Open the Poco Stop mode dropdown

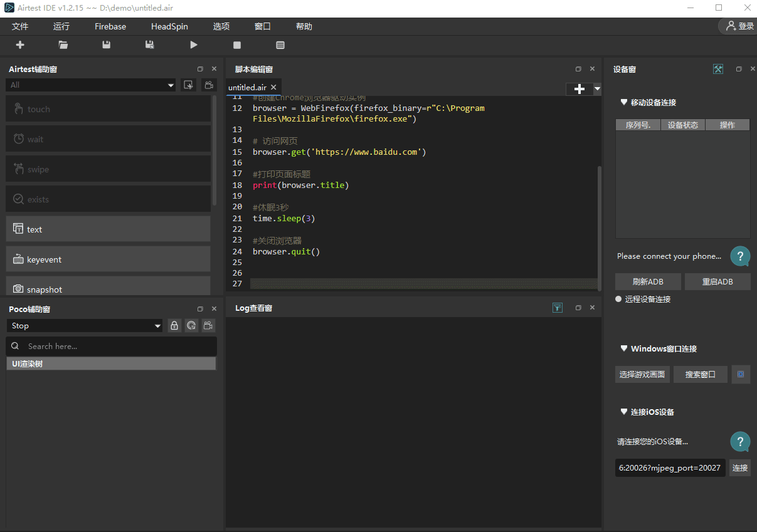click(x=85, y=326)
